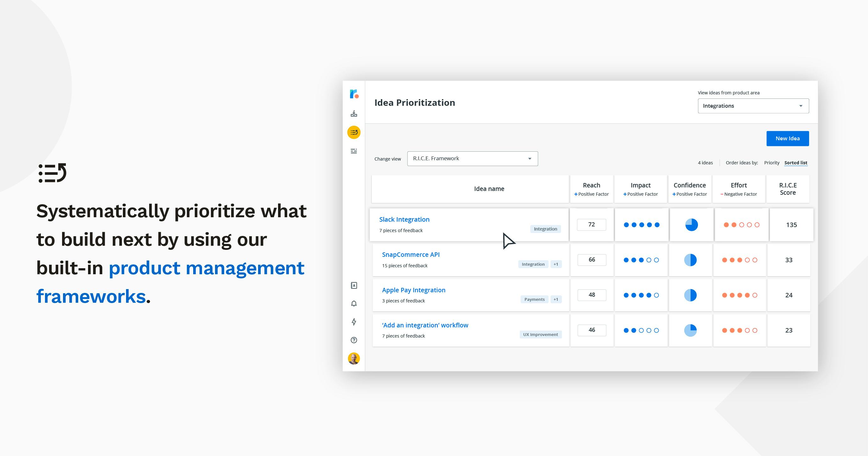Viewport: 868px width, 456px height.
Task: Set Slack Integration effort to third dot
Action: pos(742,225)
